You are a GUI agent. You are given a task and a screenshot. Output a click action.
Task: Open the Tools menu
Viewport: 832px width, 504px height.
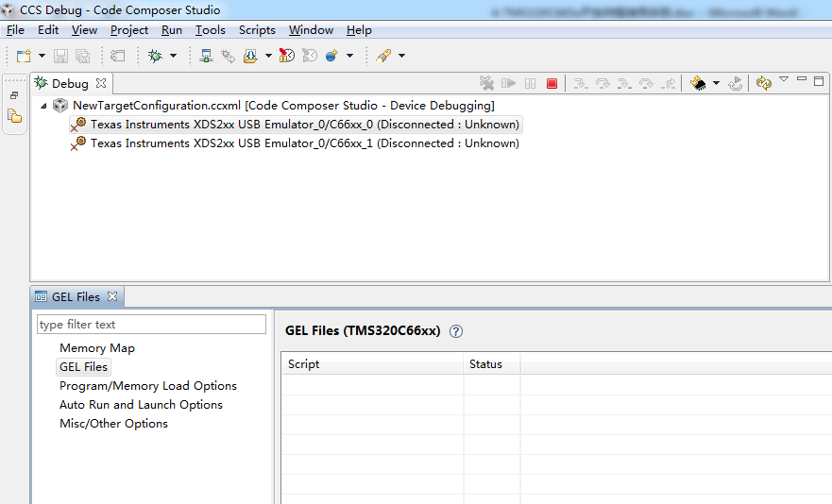click(x=210, y=30)
